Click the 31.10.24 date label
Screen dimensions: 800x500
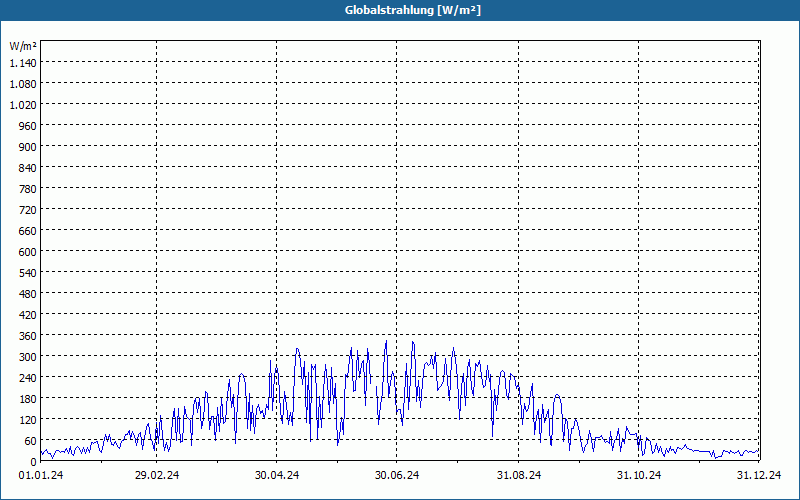[x=639, y=476]
